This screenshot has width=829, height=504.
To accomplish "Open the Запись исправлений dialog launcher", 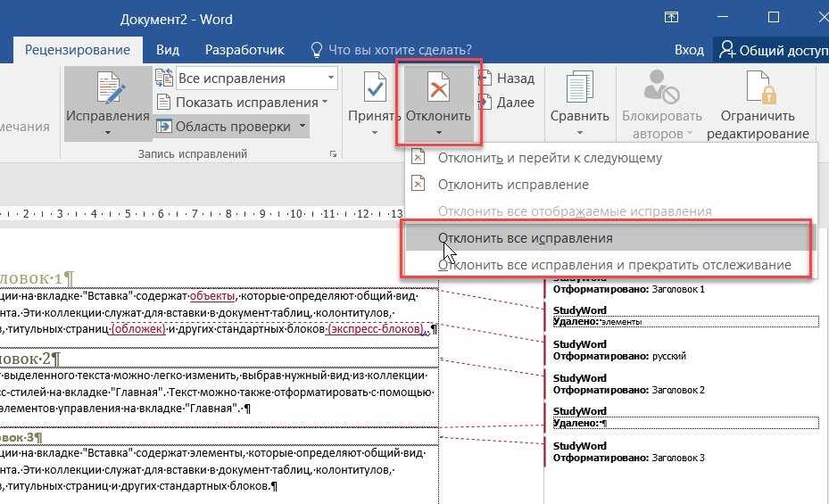I will 333,154.
